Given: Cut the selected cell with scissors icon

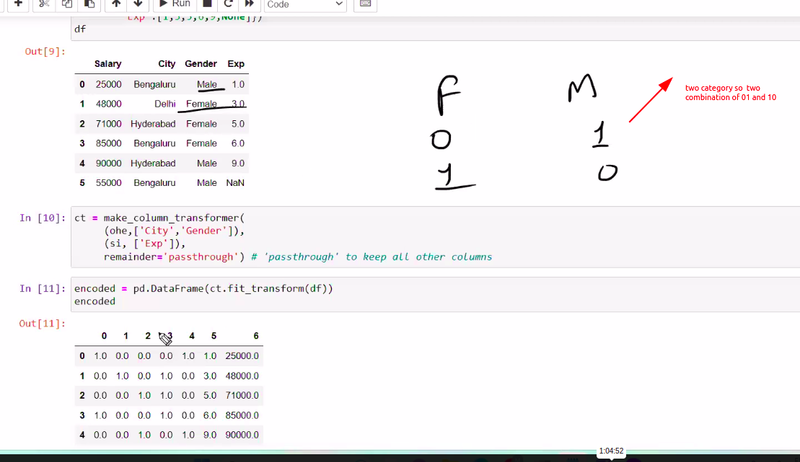Looking at the screenshot, I should tap(43, 4).
